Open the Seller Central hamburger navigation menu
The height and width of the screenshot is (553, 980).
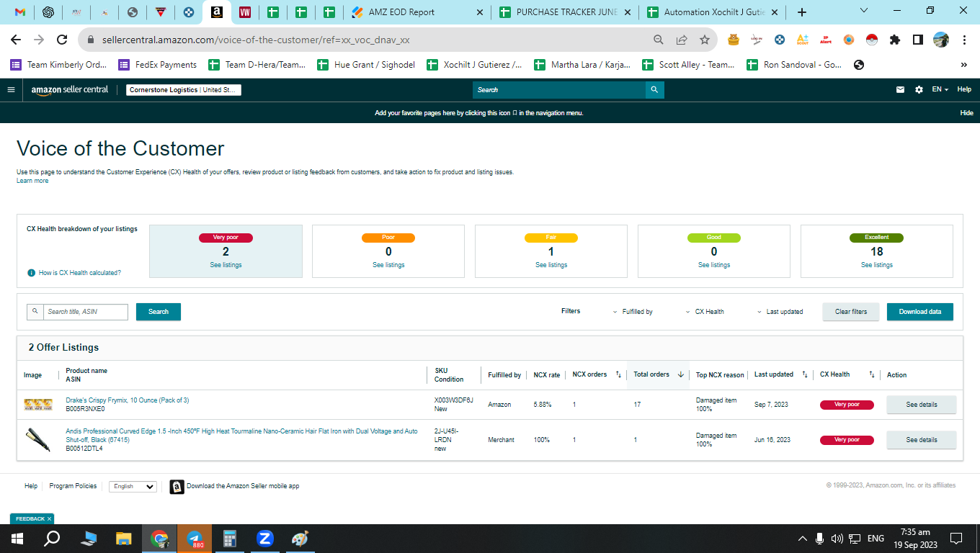click(x=11, y=90)
